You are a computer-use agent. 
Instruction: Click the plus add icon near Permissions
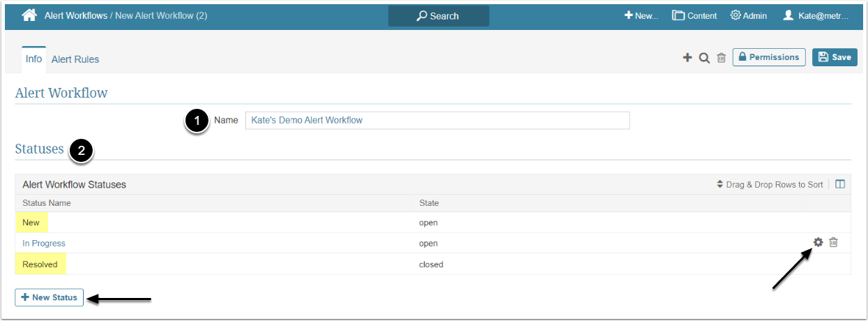point(687,58)
